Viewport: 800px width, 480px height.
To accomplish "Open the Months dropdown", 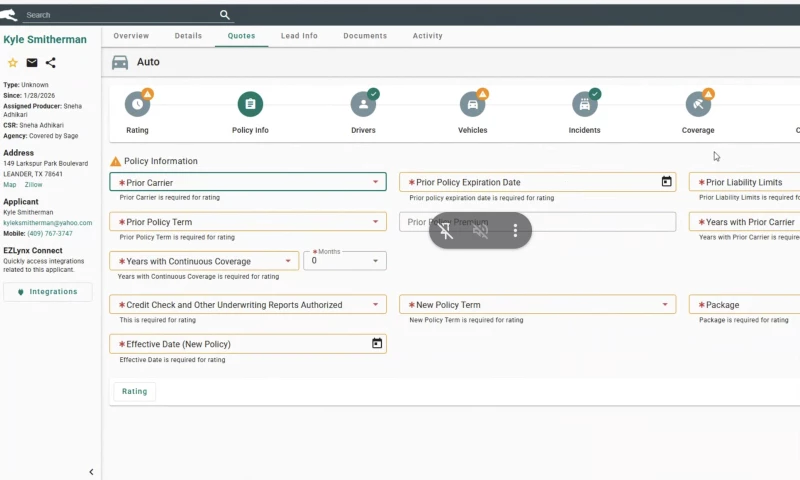I will click(376, 261).
